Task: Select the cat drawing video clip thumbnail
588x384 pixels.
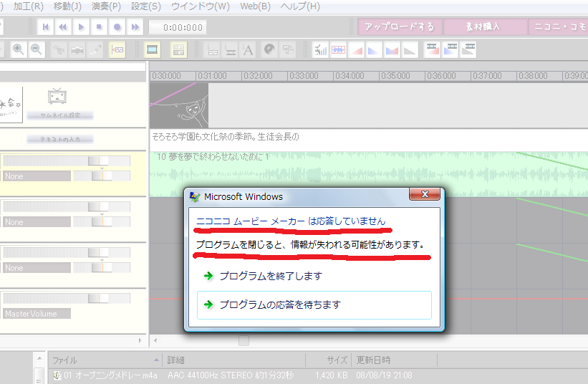Action: (x=179, y=105)
